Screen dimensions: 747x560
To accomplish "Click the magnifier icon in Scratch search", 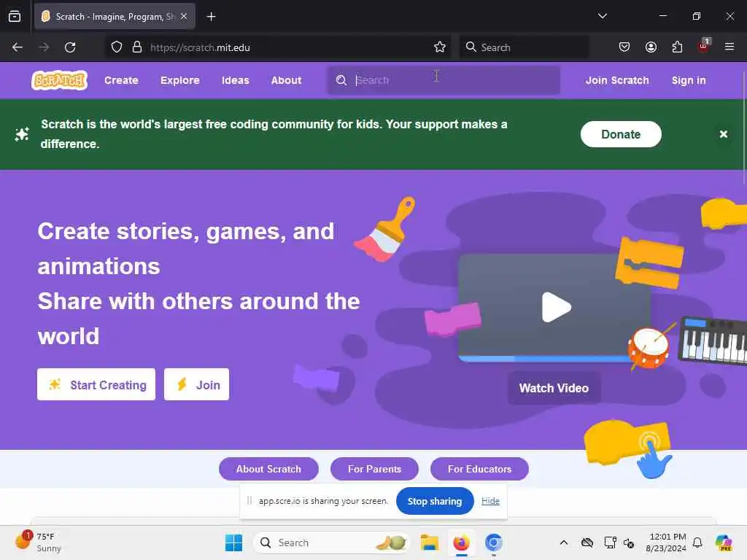I will coord(341,80).
